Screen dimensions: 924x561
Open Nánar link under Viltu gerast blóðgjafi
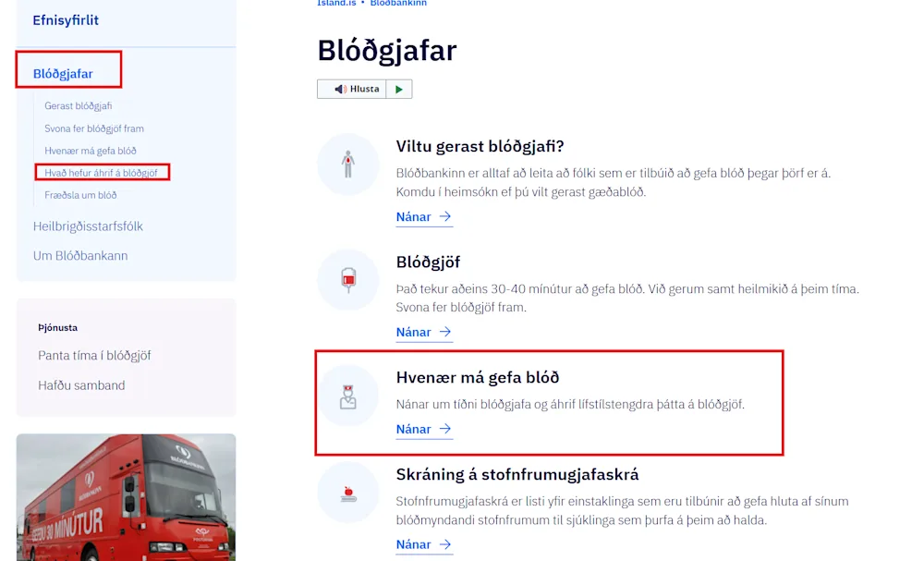pyautogui.click(x=424, y=217)
